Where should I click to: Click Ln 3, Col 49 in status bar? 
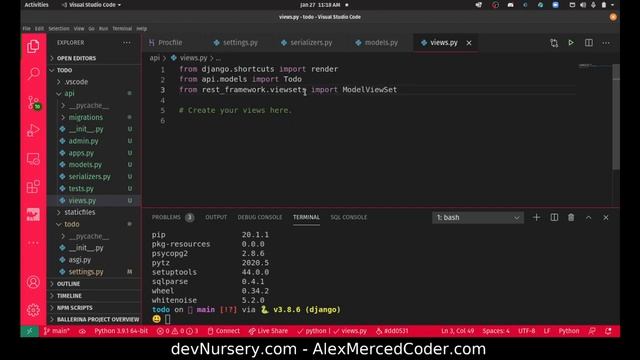tap(458, 331)
